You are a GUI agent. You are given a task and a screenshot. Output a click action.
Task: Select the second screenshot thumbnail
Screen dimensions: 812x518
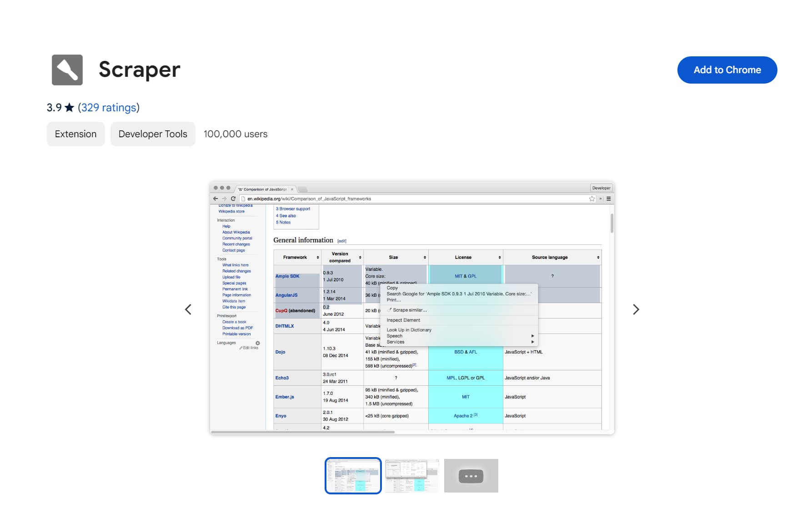(411, 476)
